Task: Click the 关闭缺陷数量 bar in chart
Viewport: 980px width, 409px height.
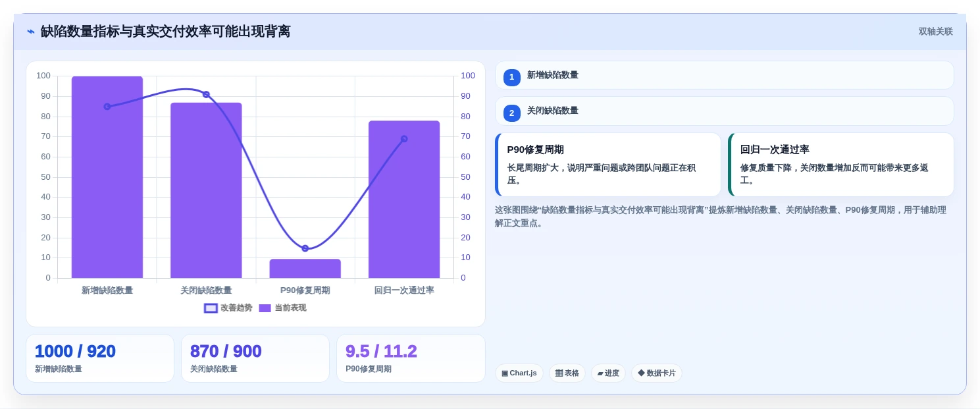Action: click(206, 190)
